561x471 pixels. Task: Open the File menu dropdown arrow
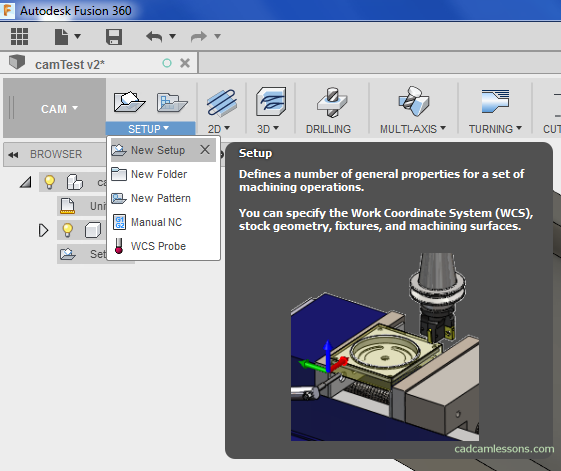point(77,36)
